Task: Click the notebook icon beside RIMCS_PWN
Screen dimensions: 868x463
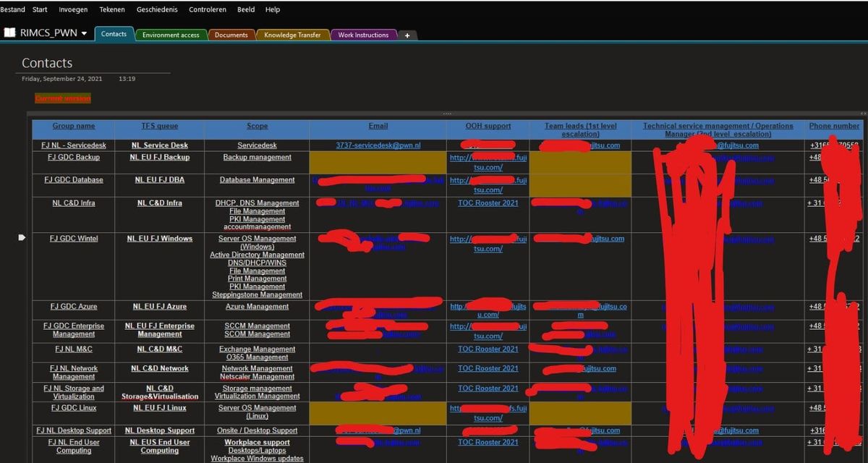Action: click(10, 33)
